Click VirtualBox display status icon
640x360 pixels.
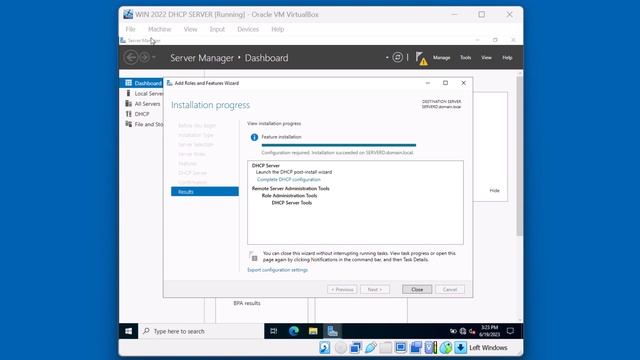click(401, 348)
